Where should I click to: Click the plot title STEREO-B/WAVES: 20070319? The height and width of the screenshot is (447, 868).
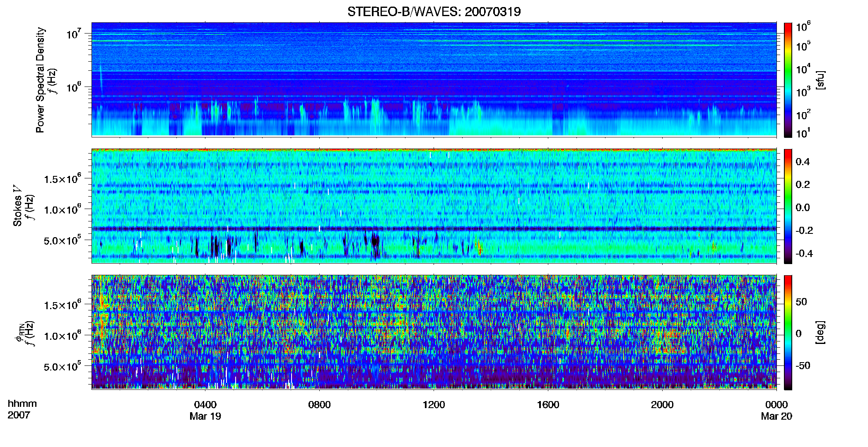(434, 12)
